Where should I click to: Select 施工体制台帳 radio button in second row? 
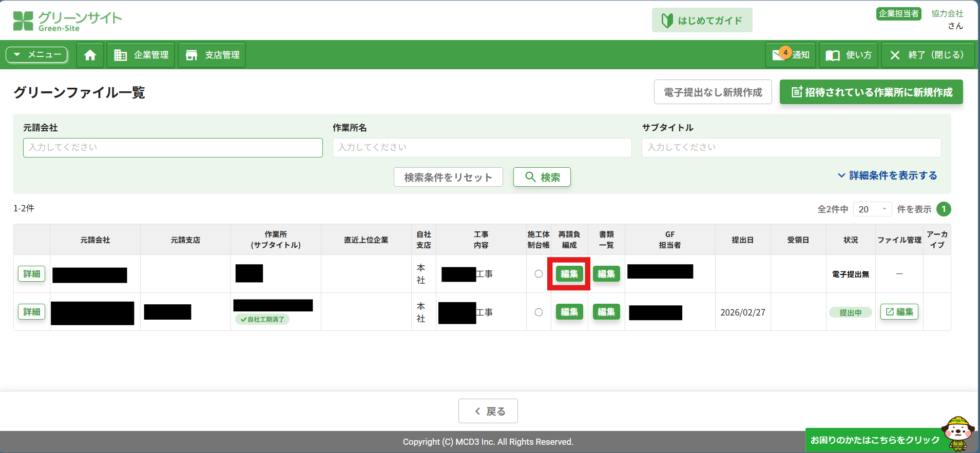pos(539,312)
